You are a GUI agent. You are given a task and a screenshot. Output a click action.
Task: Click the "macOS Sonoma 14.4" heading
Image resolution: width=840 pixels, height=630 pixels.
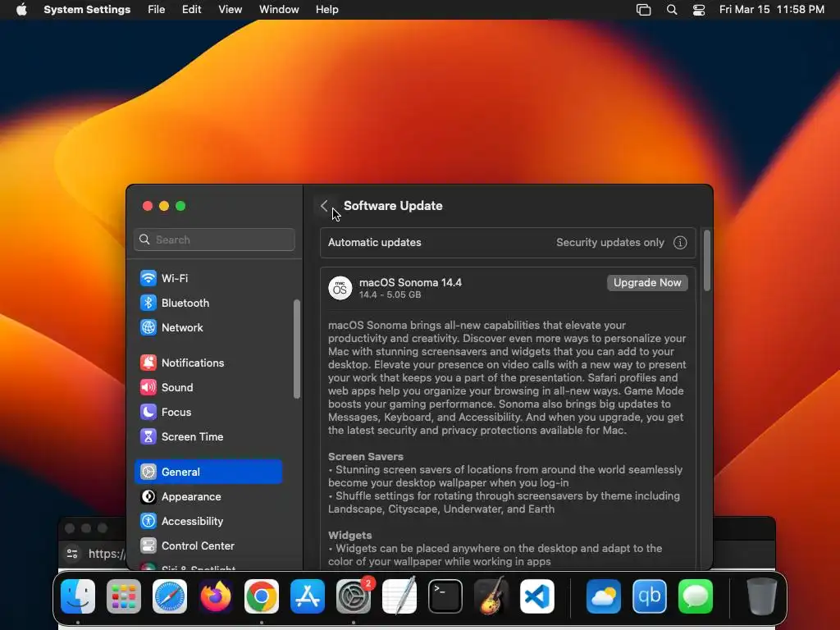click(410, 282)
